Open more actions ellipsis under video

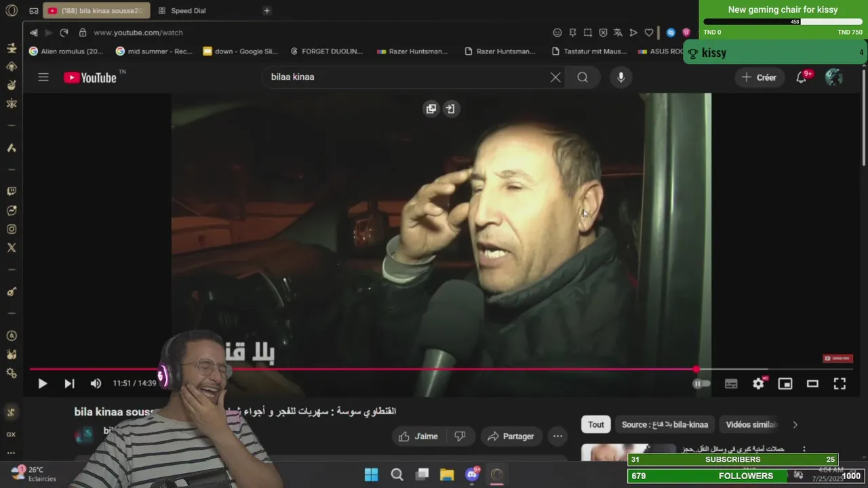pyautogui.click(x=557, y=436)
